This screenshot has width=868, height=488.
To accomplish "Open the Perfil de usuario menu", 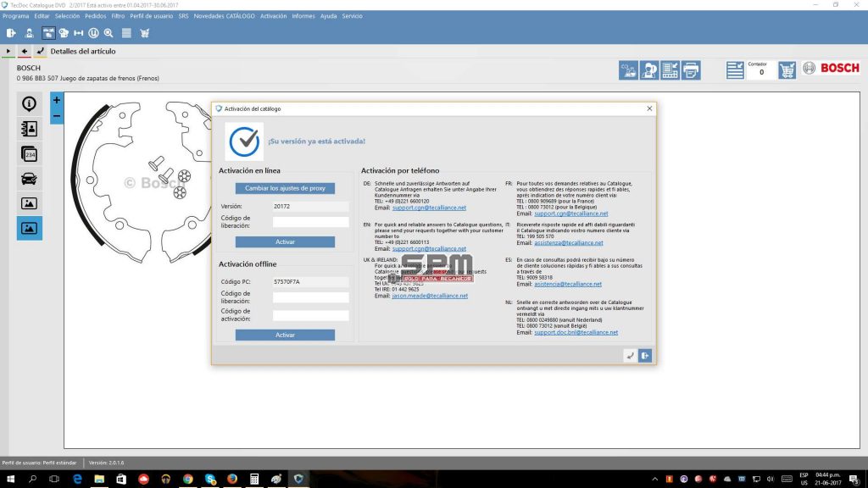I will [152, 16].
